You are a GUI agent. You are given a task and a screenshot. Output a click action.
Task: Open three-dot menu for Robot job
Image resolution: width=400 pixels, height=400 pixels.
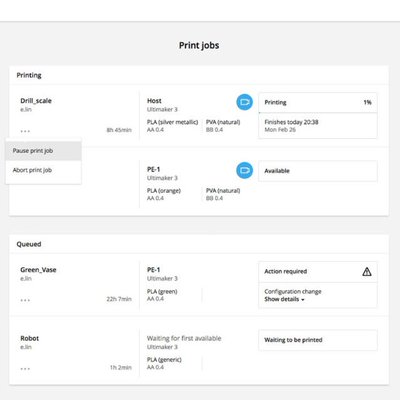click(x=25, y=369)
